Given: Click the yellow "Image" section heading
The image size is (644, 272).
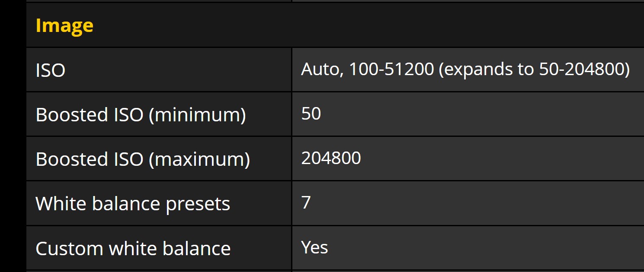Looking at the screenshot, I should pyautogui.click(x=64, y=25).
